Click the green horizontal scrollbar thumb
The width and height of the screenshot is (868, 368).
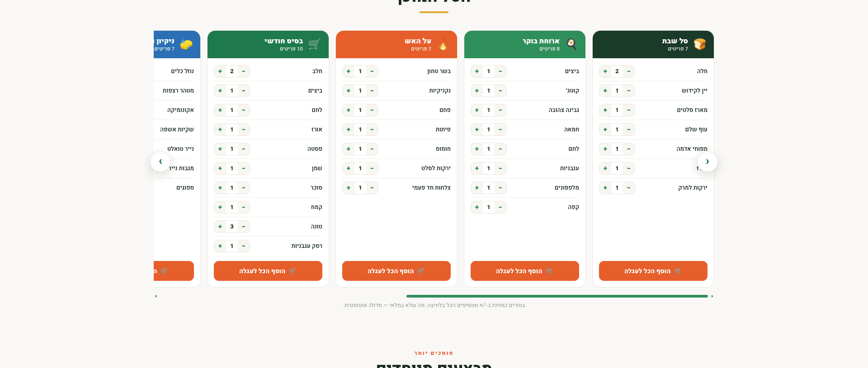(x=557, y=296)
